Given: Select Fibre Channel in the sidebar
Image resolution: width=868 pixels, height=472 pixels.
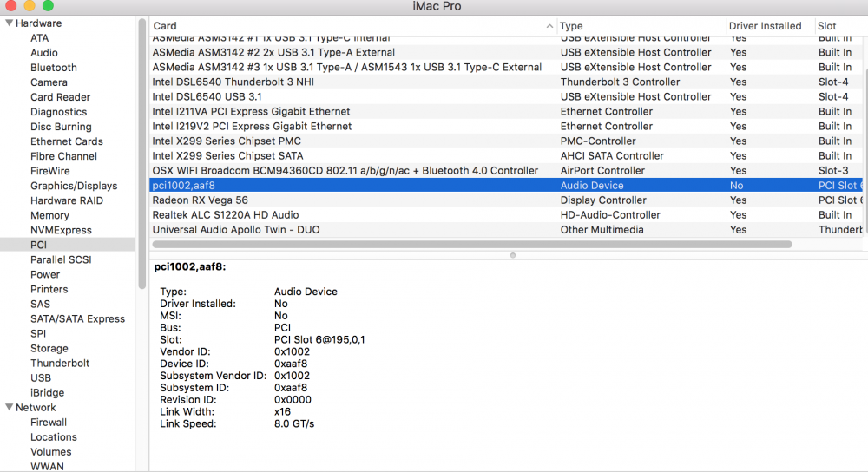Looking at the screenshot, I should coord(63,156).
